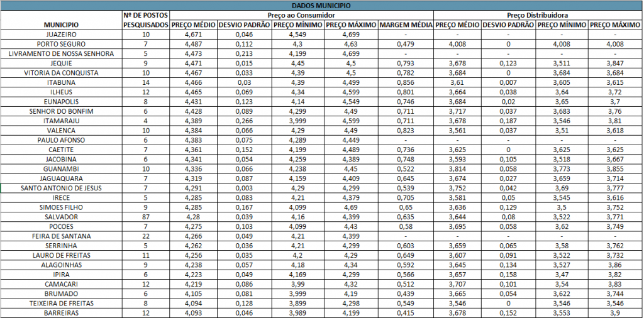Image resolution: width=644 pixels, height=318 pixels.
Task: Click consumer preço mínimo 3,99 for Camacari
Action: coord(298,284)
